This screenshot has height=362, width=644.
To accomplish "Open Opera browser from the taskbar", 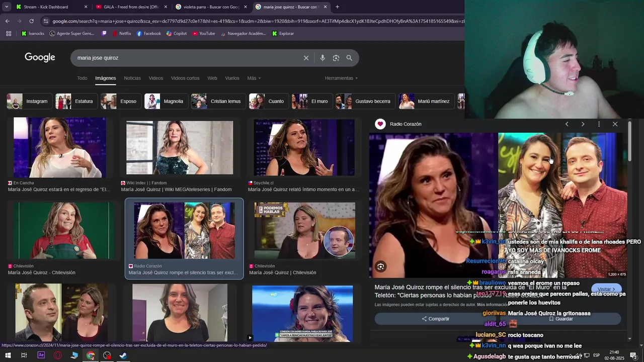I will coord(58,355).
